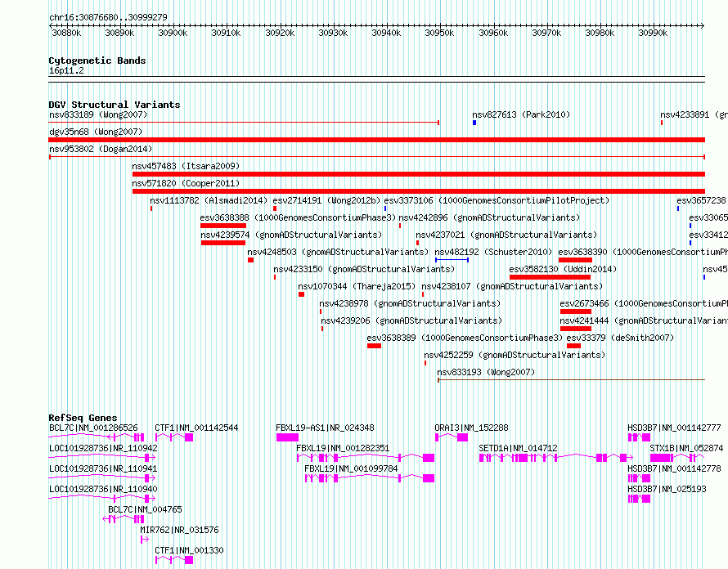Click the nsv833189 (Wong2007) variant label
The height and width of the screenshot is (569, 728).
(x=98, y=114)
